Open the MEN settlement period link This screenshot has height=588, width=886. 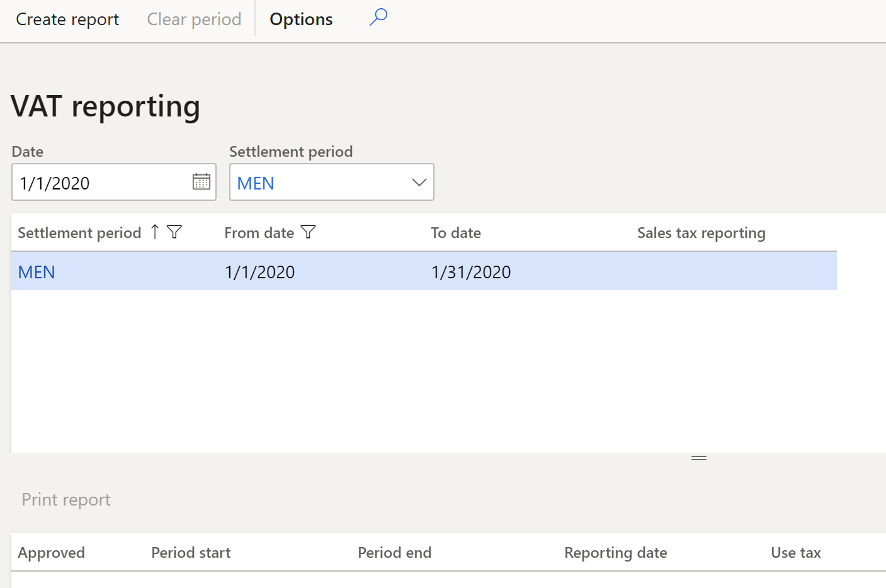click(36, 271)
